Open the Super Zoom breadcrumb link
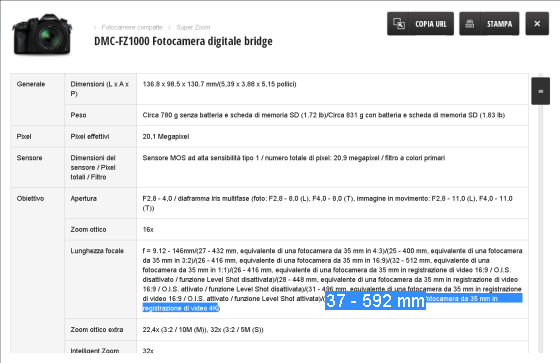 pyautogui.click(x=193, y=27)
